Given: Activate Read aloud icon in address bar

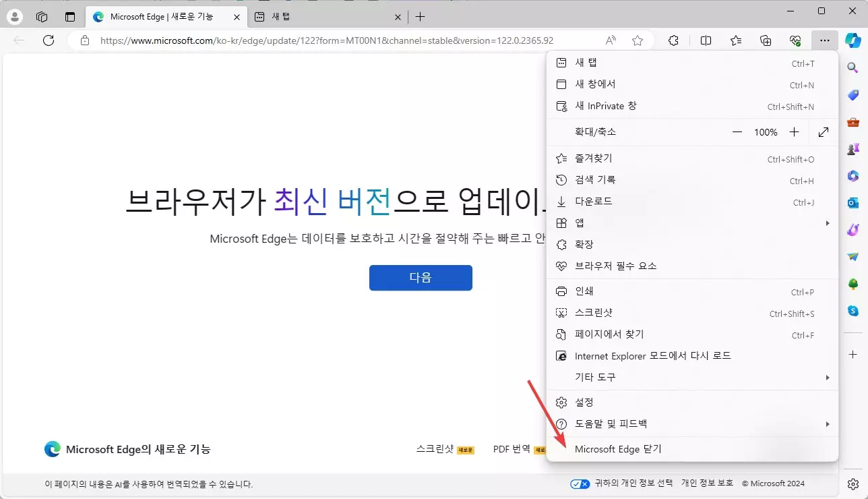Looking at the screenshot, I should coord(611,40).
